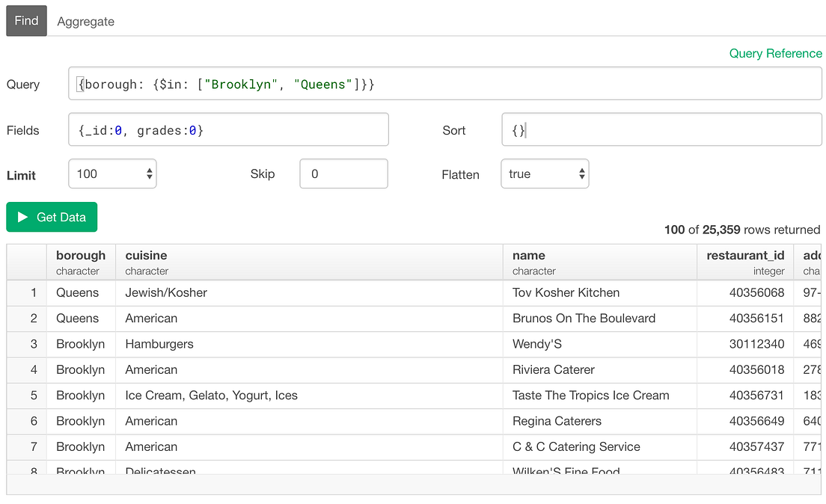
Task: Open the Query Reference link
Action: (776, 53)
